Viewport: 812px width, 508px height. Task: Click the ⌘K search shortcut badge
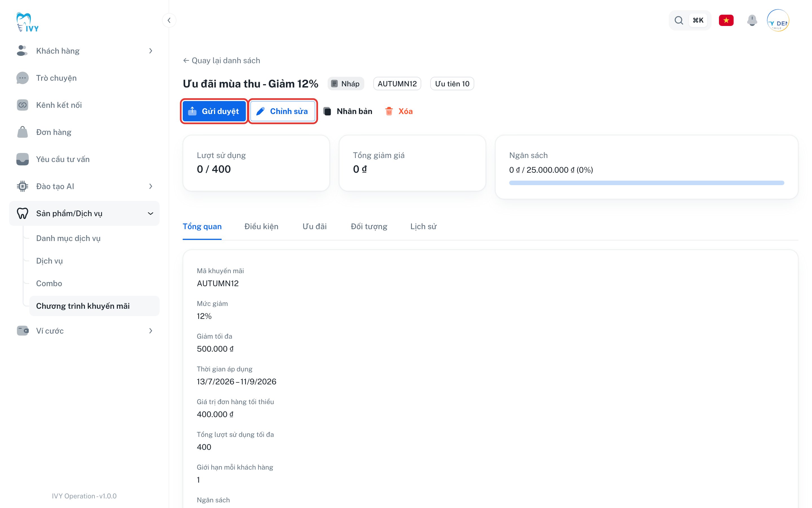(x=698, y=20)
